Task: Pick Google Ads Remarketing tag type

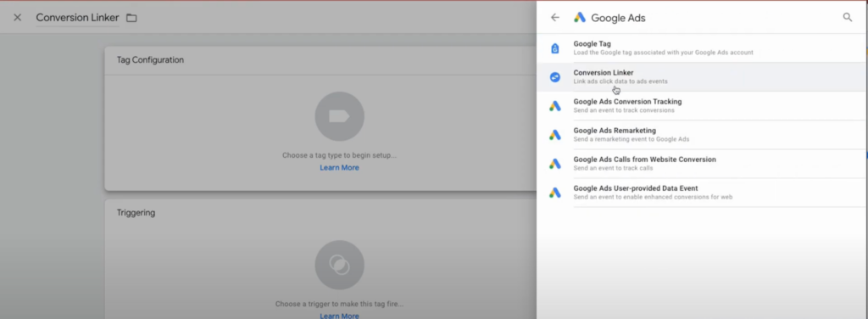Action: pos(702,135)
